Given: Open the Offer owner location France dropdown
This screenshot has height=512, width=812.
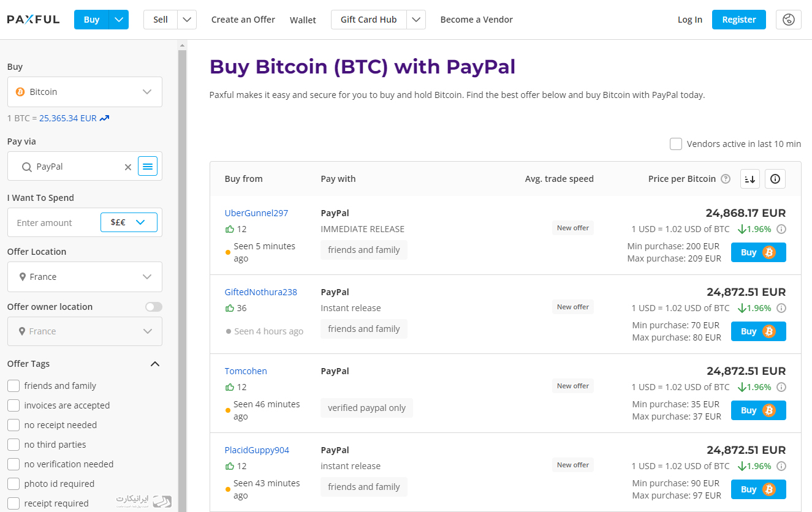Looking at the screenshot, I should (x=85, y=331).
